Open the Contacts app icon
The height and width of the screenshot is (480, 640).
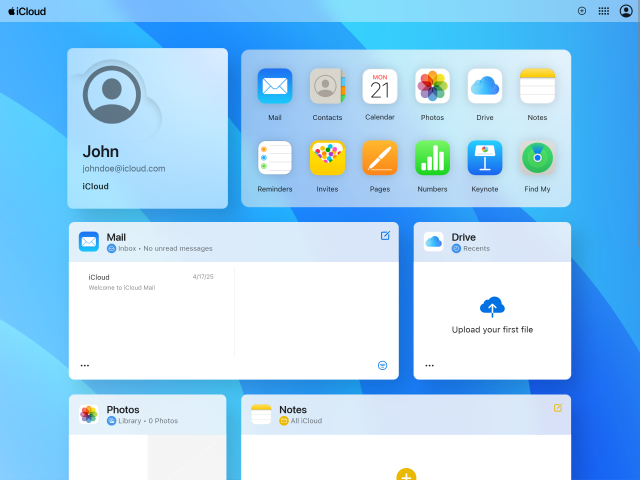tap(327, 86)
